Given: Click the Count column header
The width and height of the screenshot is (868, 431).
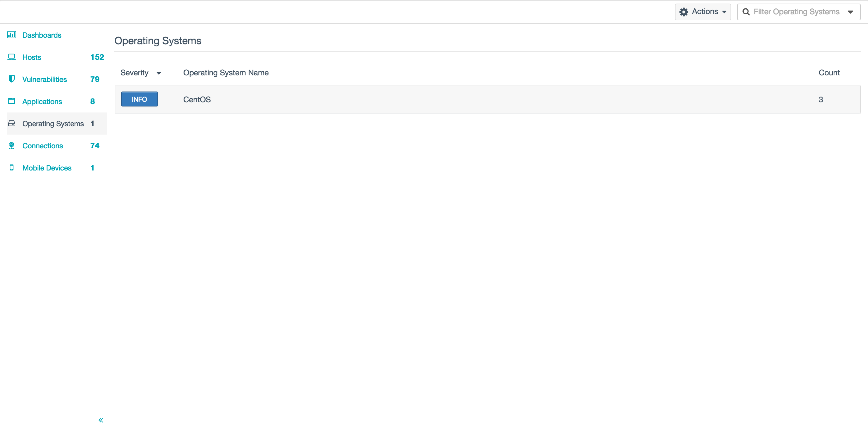Looking at the screenshot, I should click(x=829, y=73).
